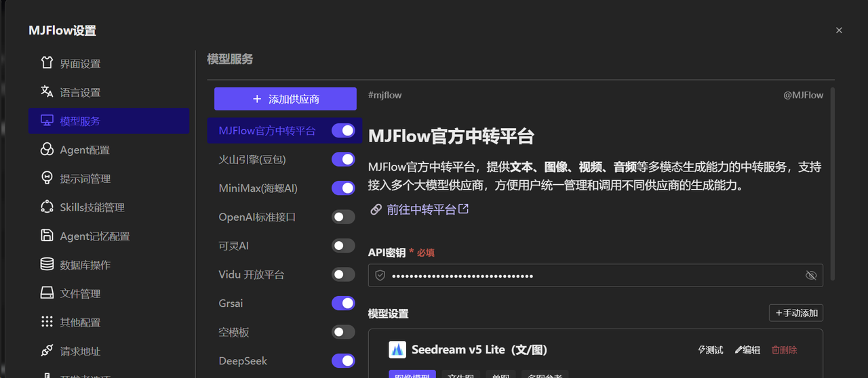This screenshot has width=868, height=378.
Task: Click the 模型设置 heading
Action: point(389,314)
